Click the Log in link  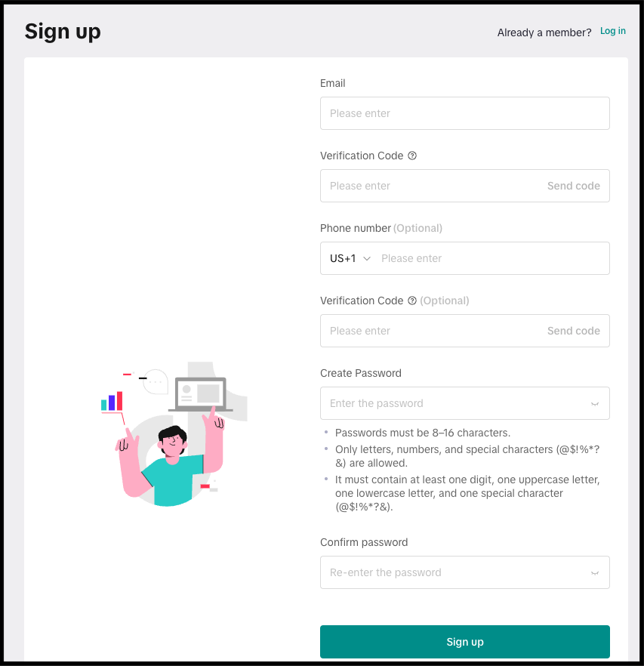[612, 31]
